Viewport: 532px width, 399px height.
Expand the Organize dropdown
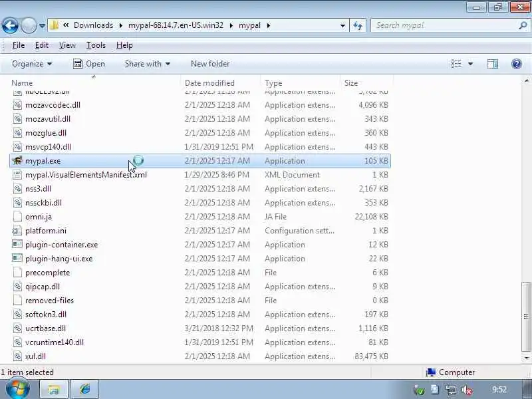[32, 64]
